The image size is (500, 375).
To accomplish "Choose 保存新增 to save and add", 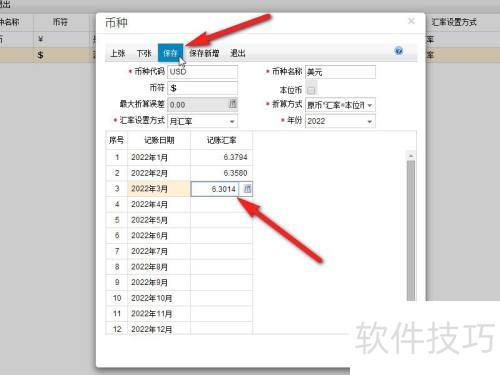I will pos(204,53).
